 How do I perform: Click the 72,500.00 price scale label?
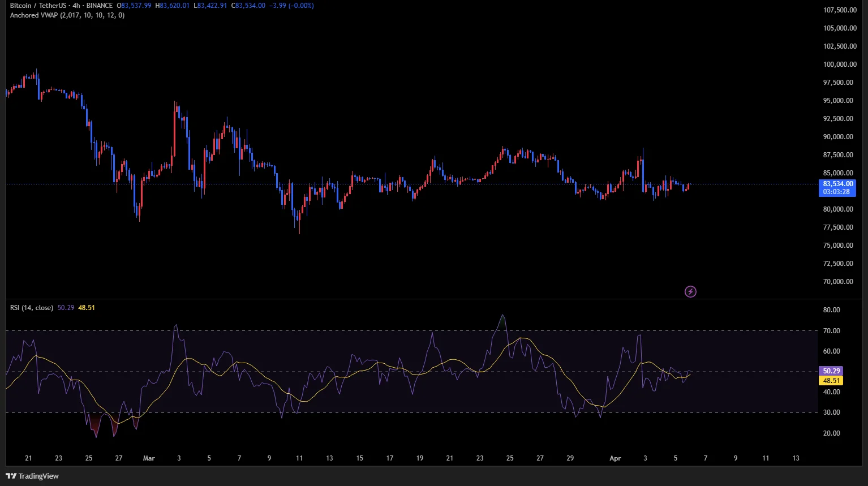[x=838, y=264]
